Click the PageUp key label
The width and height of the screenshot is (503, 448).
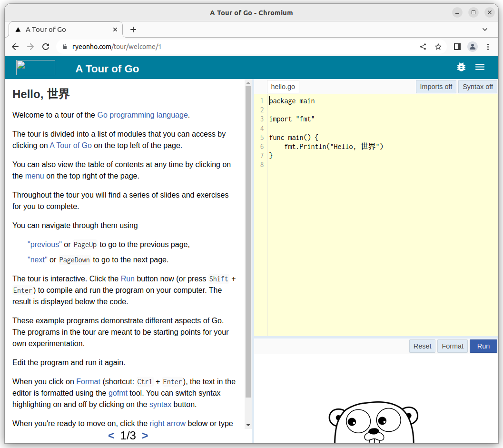point(85,245)
